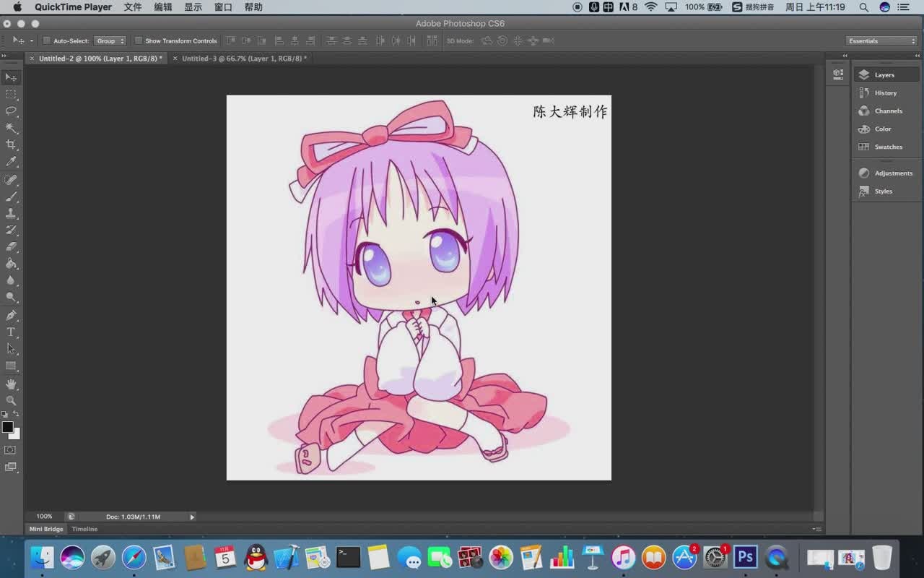Open the Styles panel
This screenshot has width=924, height=578.
tap(886, 191)
